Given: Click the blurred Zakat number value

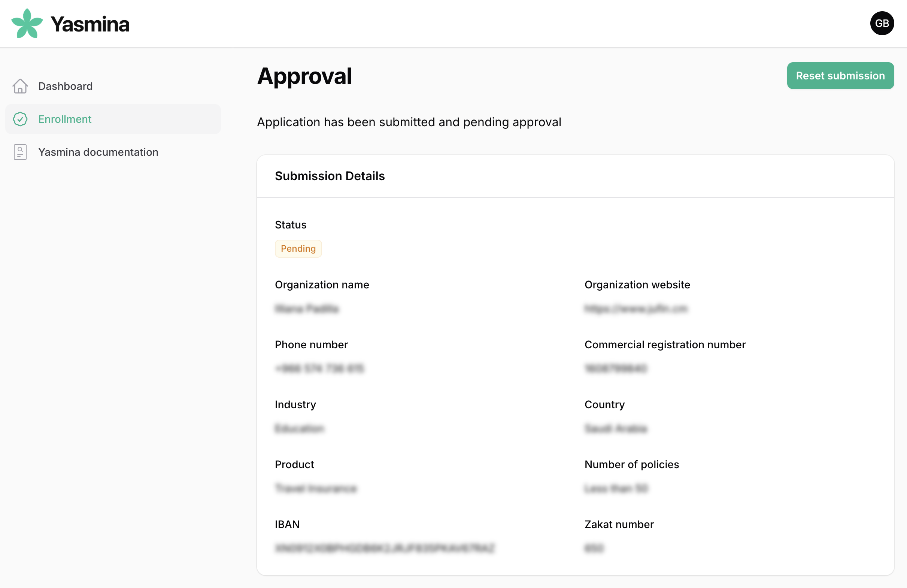Looking at the screenshot, I should [x=594, y=548].
